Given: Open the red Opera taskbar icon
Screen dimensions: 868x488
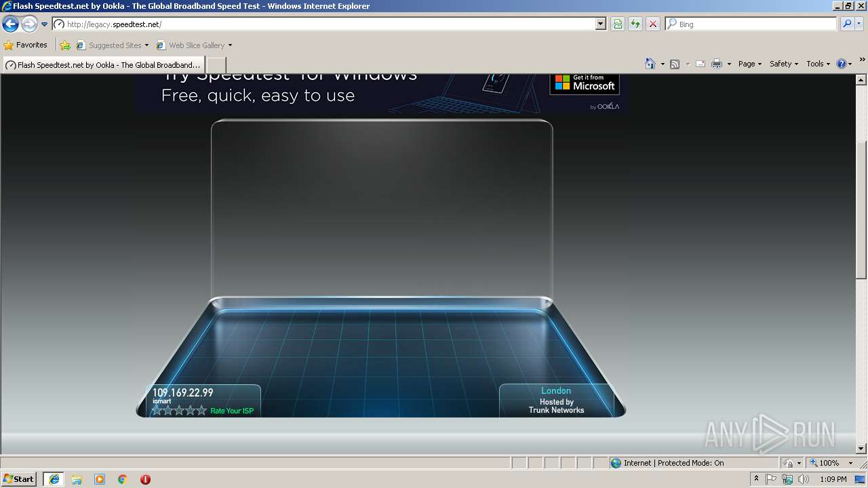Looking at the screenshot, I should (145, 479).
